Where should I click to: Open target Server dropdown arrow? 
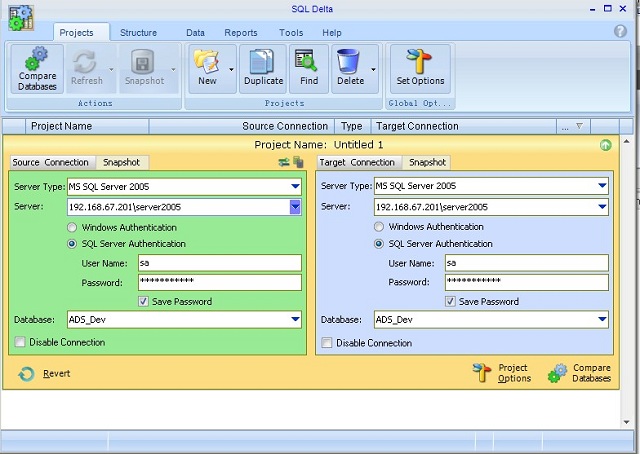coord(602,207)
